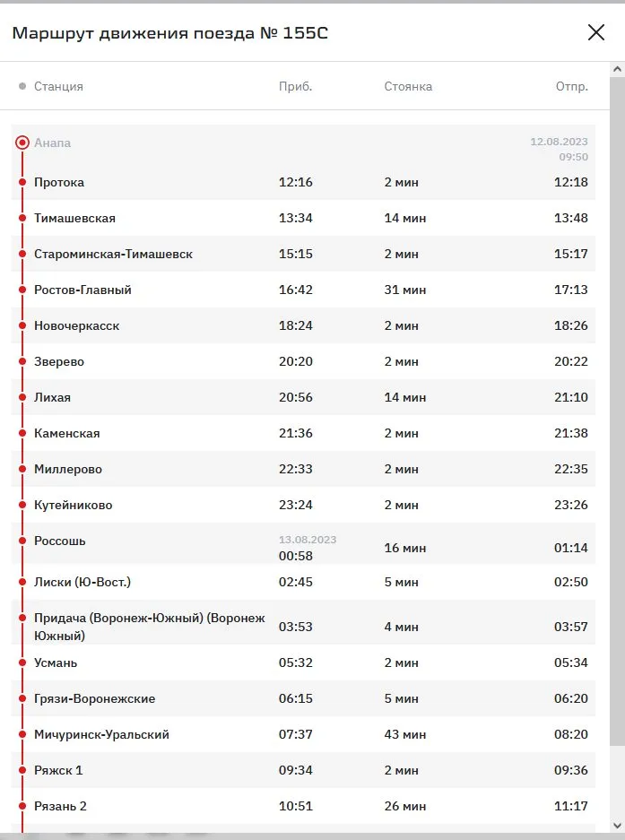This screenshot has height=840, width=625.
Task: Click the Отпр. column header
Action: coord(571,86)
